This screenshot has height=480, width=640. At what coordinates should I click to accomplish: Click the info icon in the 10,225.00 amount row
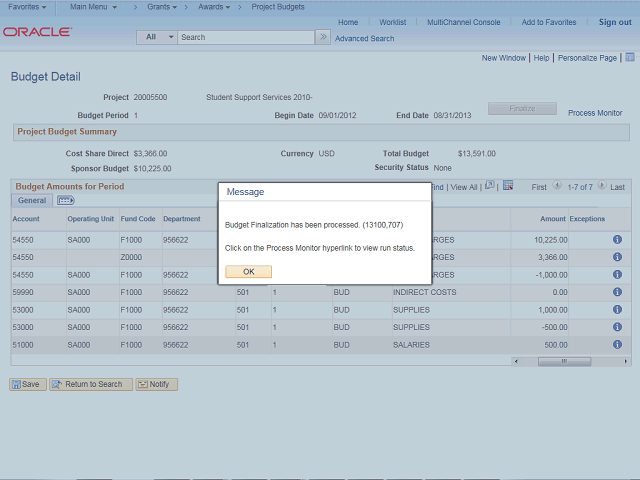coord(617,240)
